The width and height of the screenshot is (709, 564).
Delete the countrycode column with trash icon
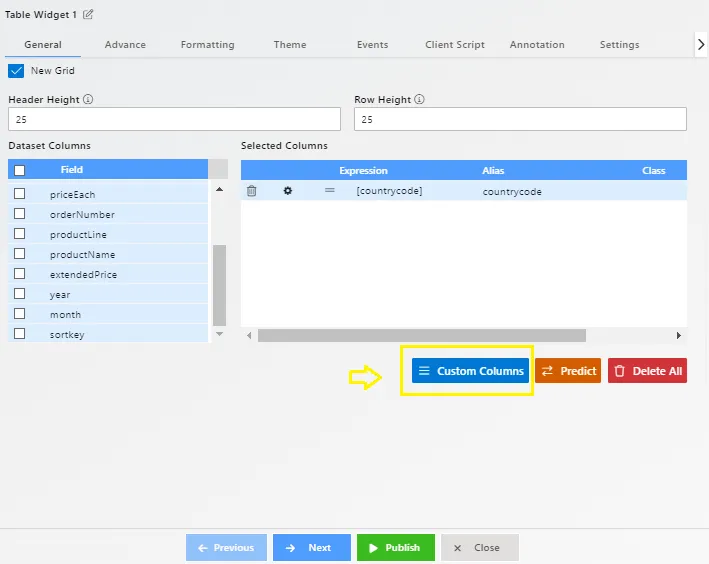click(251, 191)
